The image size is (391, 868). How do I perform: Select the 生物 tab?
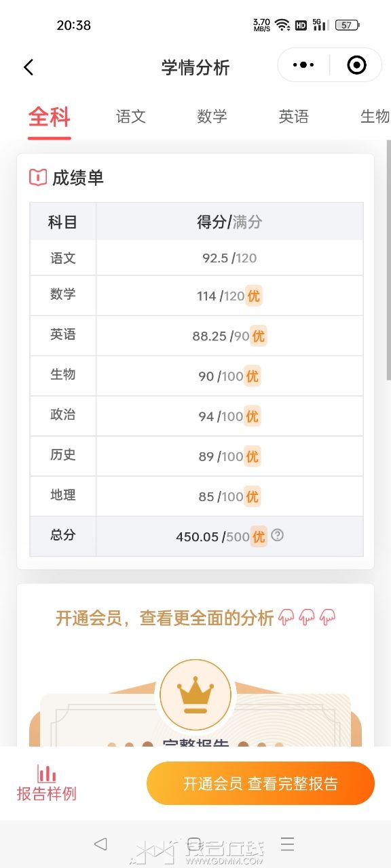tap(375, 117)
